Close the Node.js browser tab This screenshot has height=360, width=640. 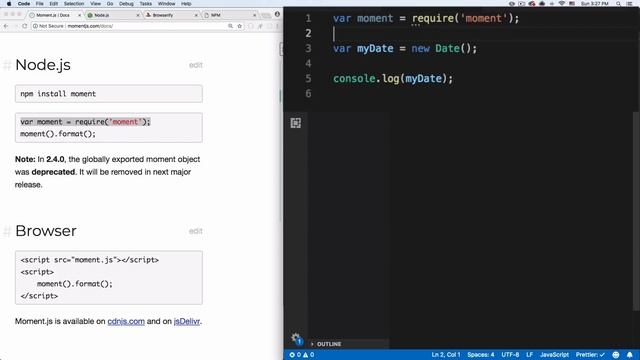coord(138,15)
